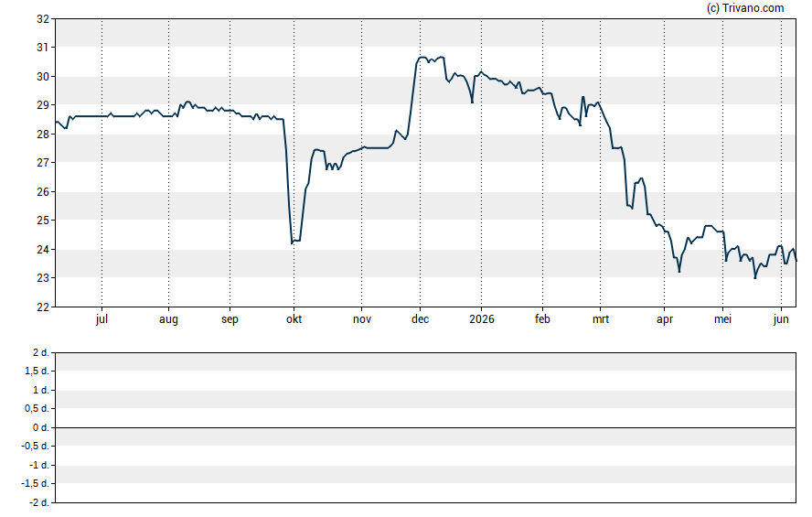The image size is (812, 517).
Task: Click the '0,5 d.' lower chart label
Action: 37,409
